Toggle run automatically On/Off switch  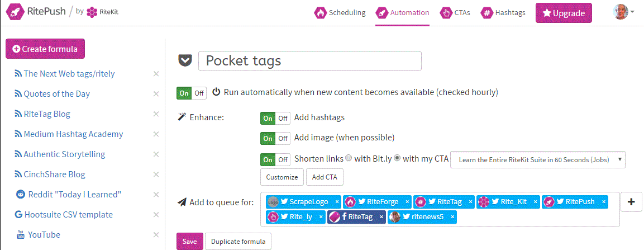coord(192,93)
